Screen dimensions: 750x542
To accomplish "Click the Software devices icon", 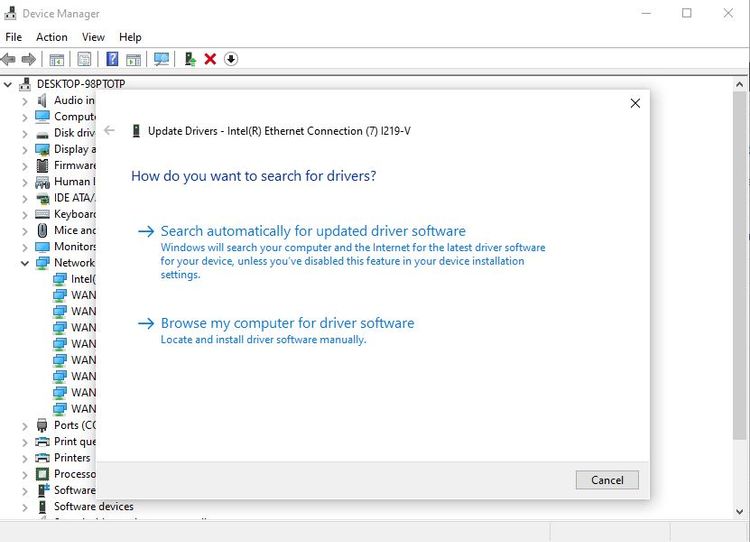I will point(42,506).
